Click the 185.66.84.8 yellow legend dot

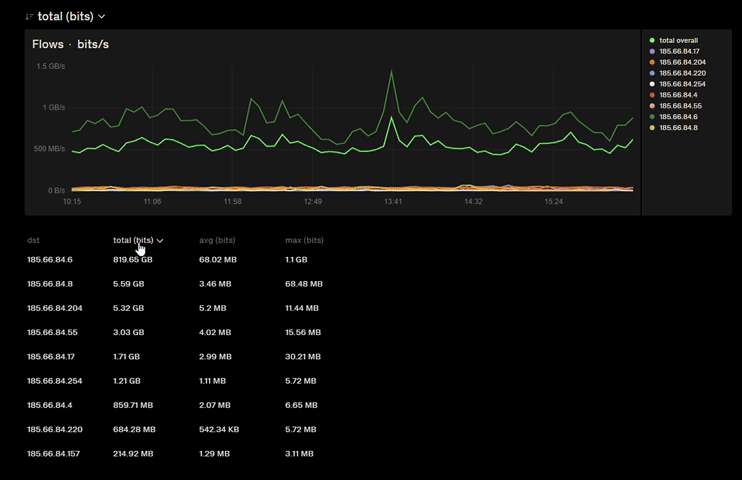point(653,128)
